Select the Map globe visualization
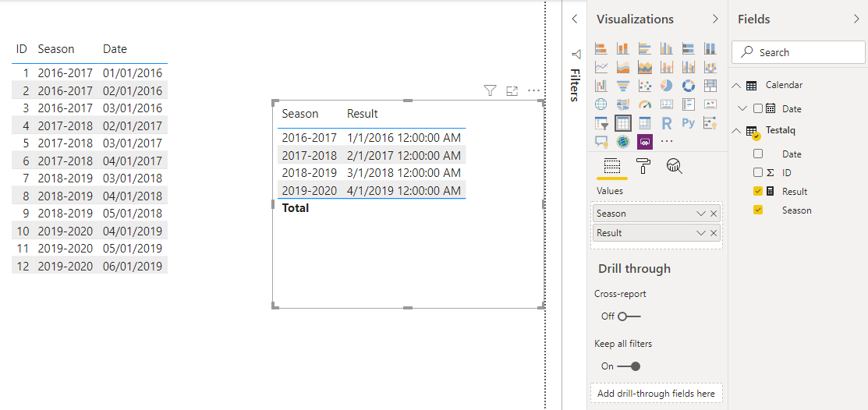The height and width of the screenshot is (410, 868). (601, 104)
